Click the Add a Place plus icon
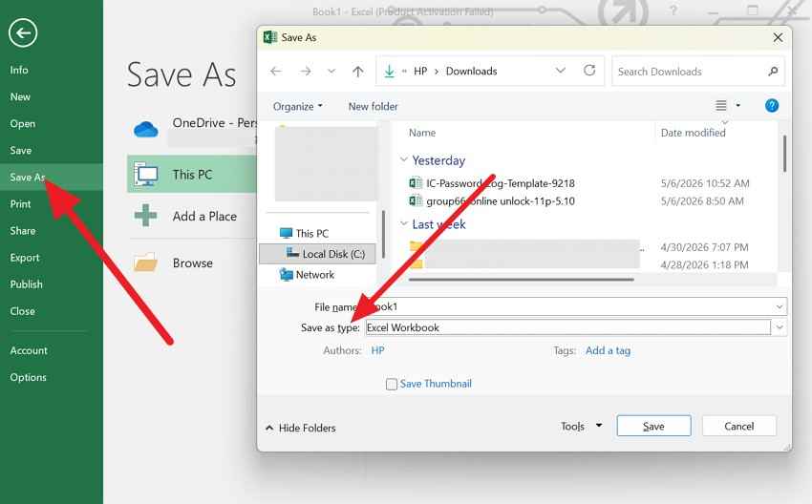Screen dimensions: 812x504 145,216
